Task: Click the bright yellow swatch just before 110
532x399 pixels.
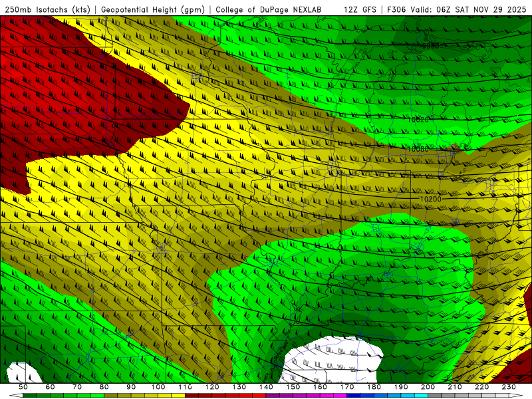Action: (x=178, y=395)
